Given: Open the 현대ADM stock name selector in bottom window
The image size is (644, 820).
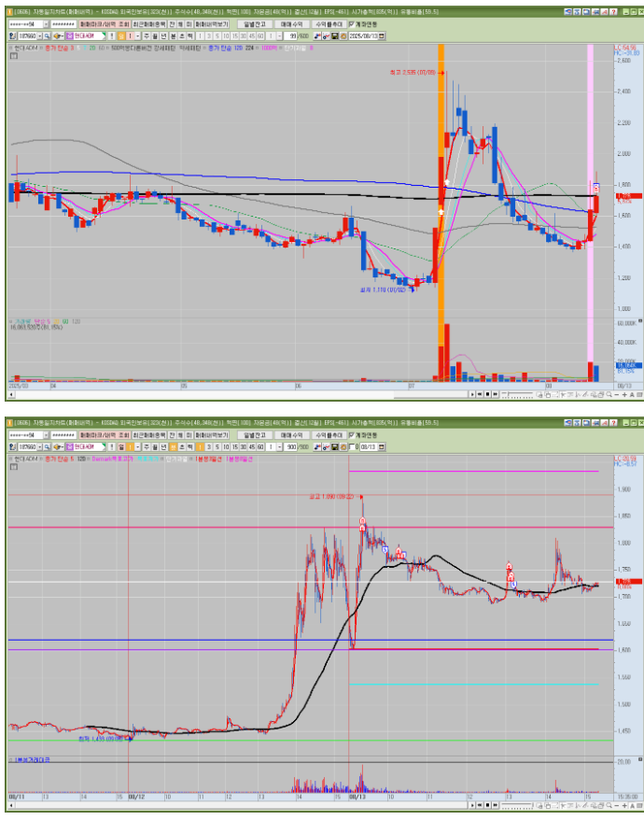Looking at the screenshot, I should tap(86, 447).
